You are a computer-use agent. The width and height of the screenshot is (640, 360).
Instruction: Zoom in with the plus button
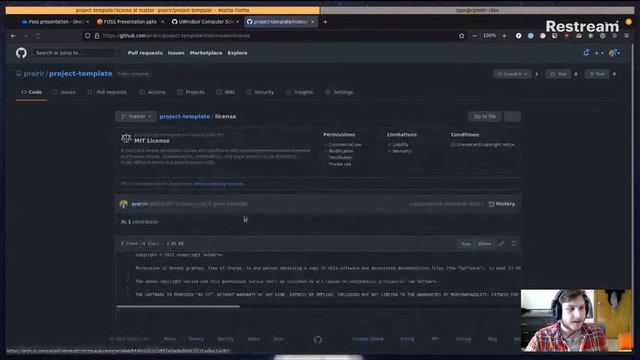click(x=504, y=36)
